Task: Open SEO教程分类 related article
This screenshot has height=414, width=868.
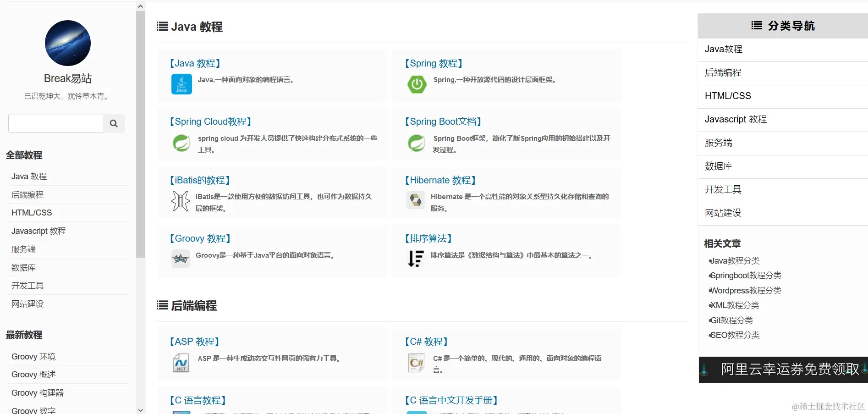Action: point(735,335)
